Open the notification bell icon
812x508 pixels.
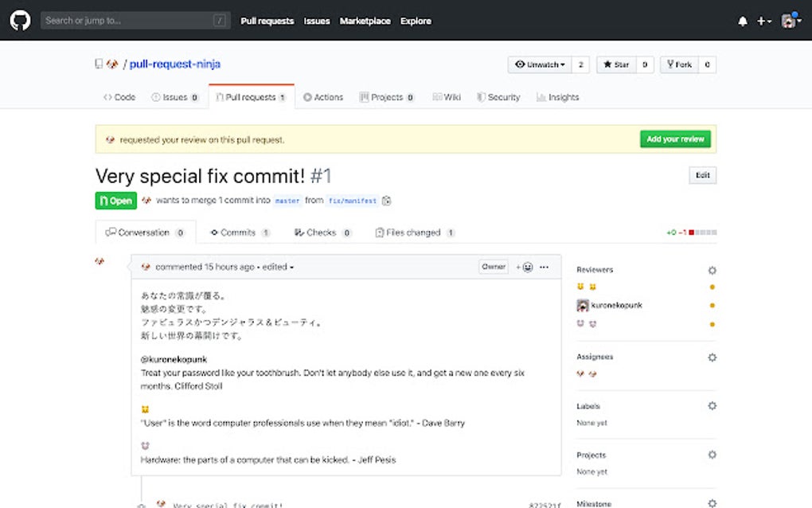coord(741,21)
